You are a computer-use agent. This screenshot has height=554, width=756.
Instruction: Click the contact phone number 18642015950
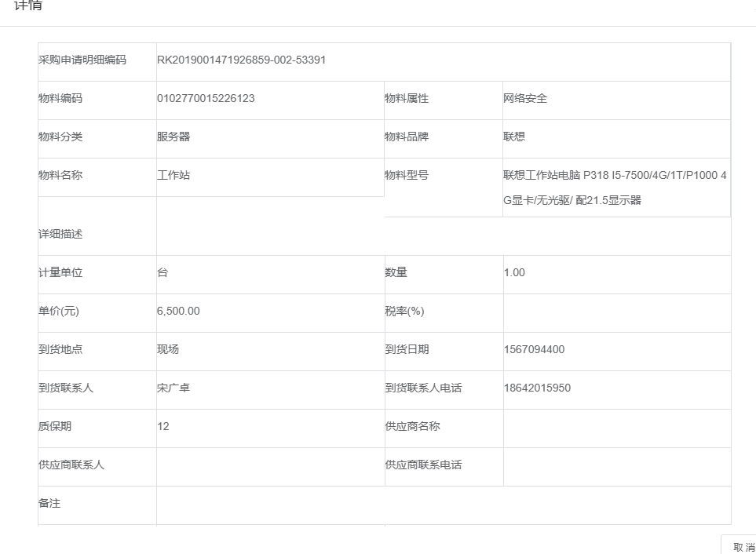pyautogui.click(x=537, y=388)
